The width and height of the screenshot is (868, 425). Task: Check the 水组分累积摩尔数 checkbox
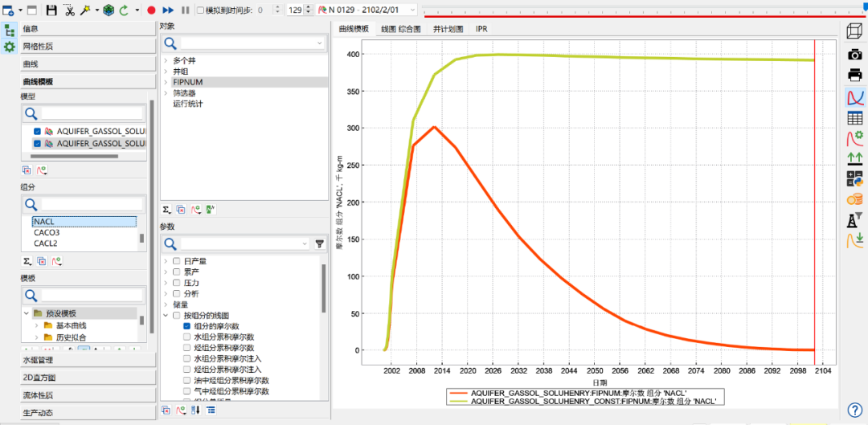[186, 337]
